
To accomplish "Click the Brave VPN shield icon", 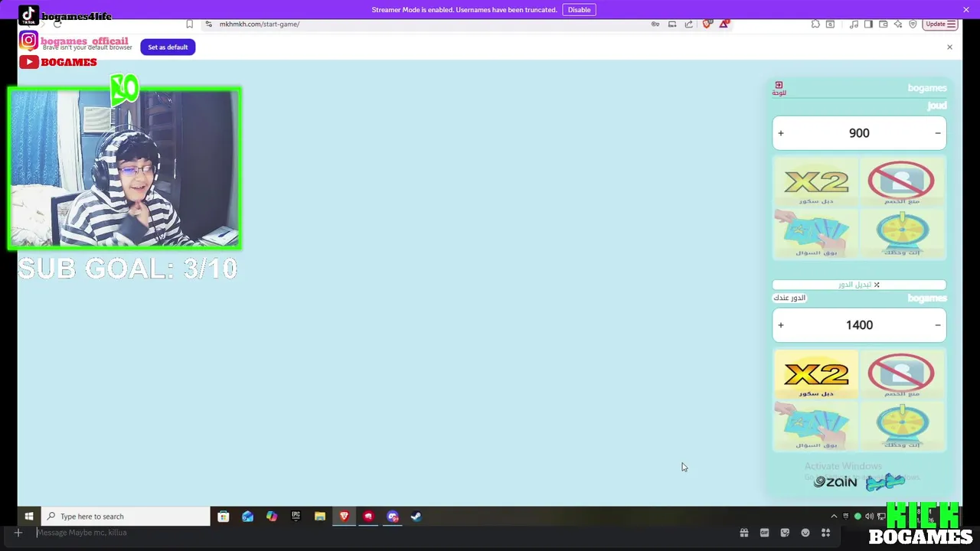I will (x=913, y=24).
